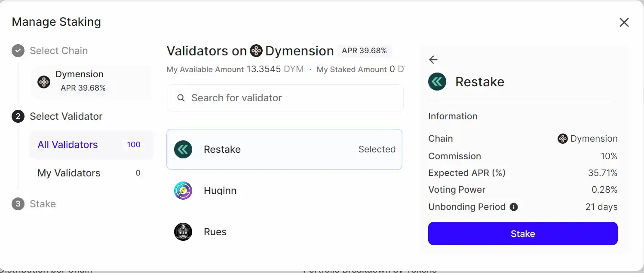Click the step 2 numbered circle
The image size is (644, 273).
click(18, 116)
